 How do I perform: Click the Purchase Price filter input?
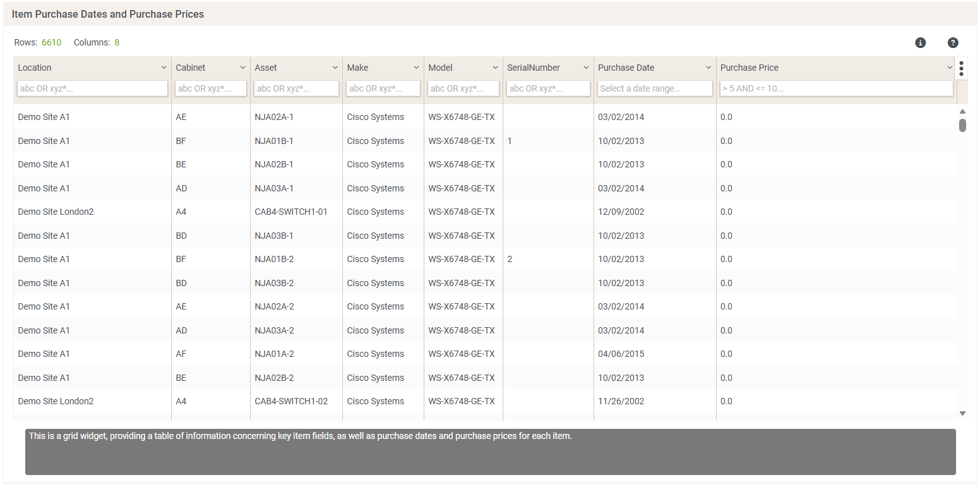(x=836, y=88)
